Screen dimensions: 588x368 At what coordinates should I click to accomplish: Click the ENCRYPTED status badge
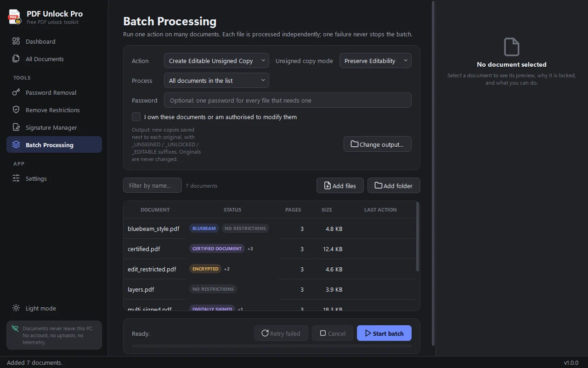(x=205, y=269)
